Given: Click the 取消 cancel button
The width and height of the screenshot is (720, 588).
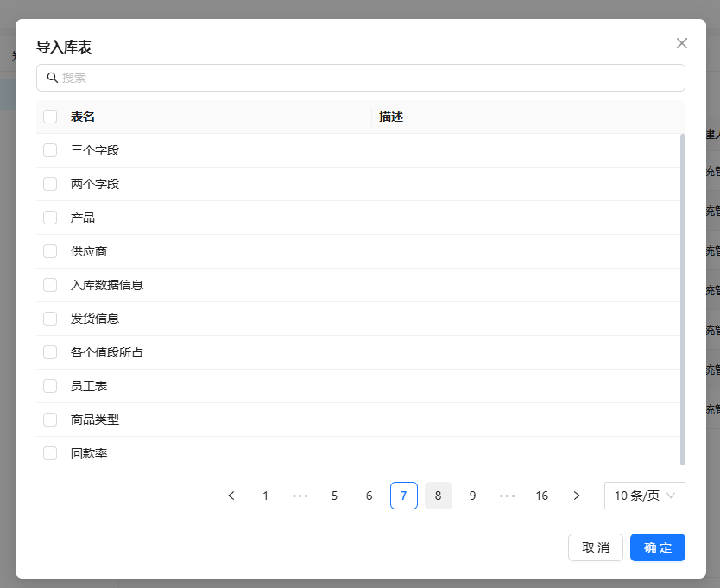Looking at the screenshot, I should coord(596,547).
